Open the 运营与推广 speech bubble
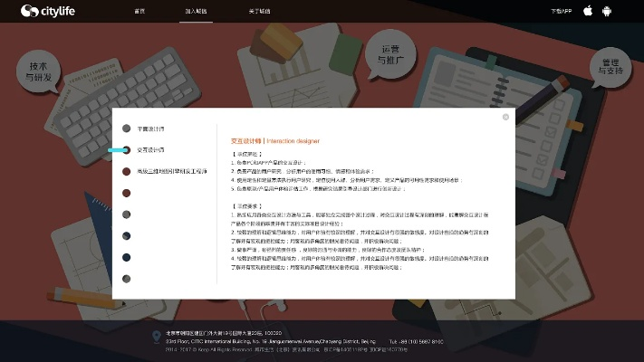644x362 pixels. point(390,54)
